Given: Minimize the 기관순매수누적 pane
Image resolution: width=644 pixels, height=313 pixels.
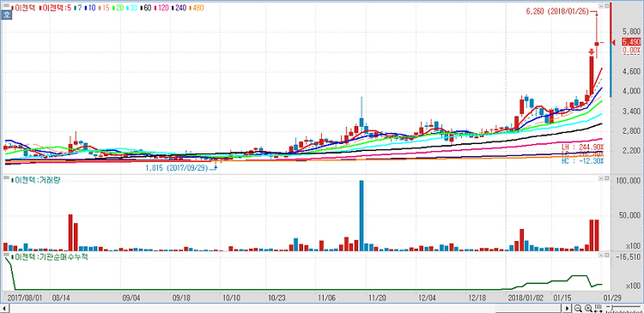Looking at the screenshot, I should pos(601,256).
